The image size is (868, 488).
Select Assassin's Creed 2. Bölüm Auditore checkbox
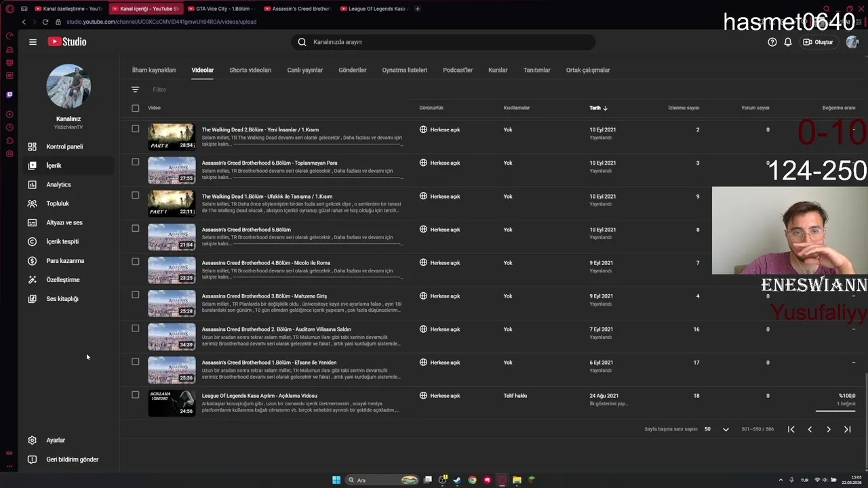136,328
